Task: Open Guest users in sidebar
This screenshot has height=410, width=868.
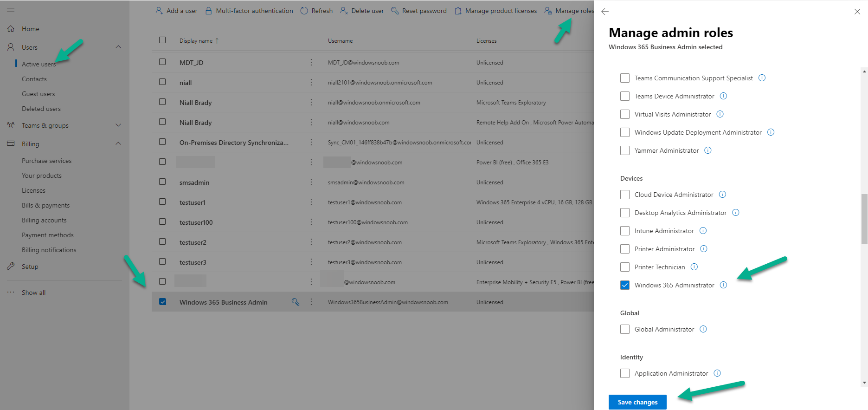Action: pyautogui.click(x=38, y=94)
